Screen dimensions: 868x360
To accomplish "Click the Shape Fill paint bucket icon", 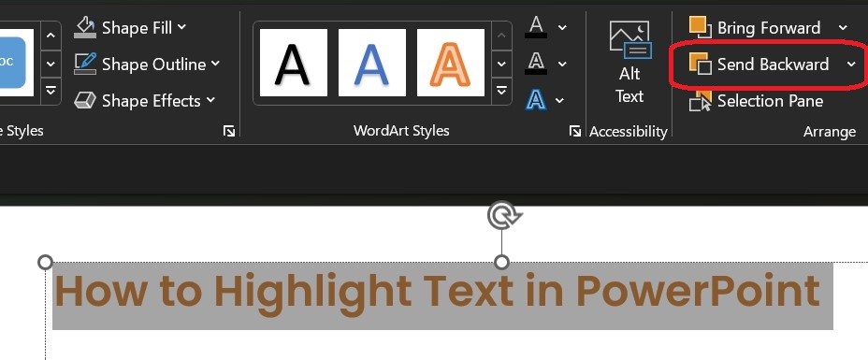I will [85, 27].
